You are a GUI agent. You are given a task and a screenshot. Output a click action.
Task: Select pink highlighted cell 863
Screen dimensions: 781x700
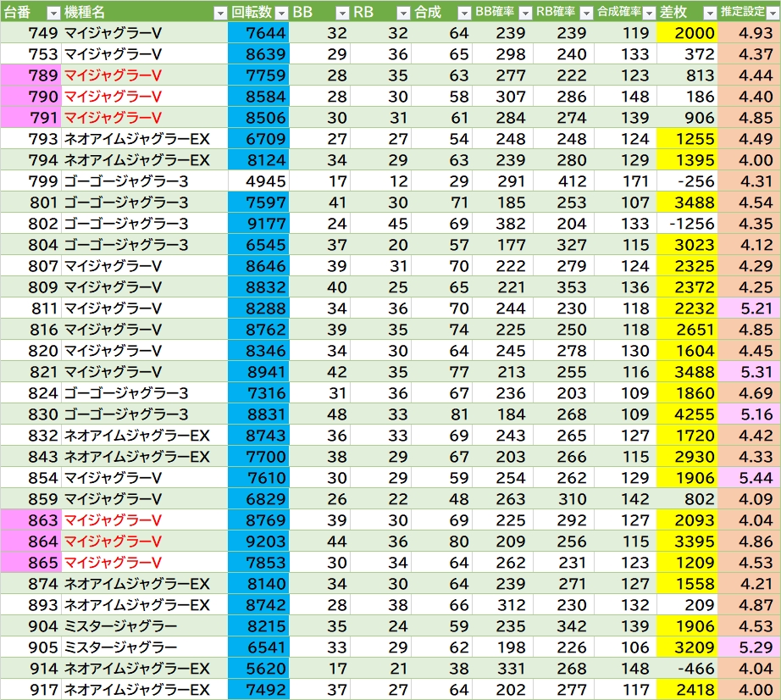coord(30,520)
